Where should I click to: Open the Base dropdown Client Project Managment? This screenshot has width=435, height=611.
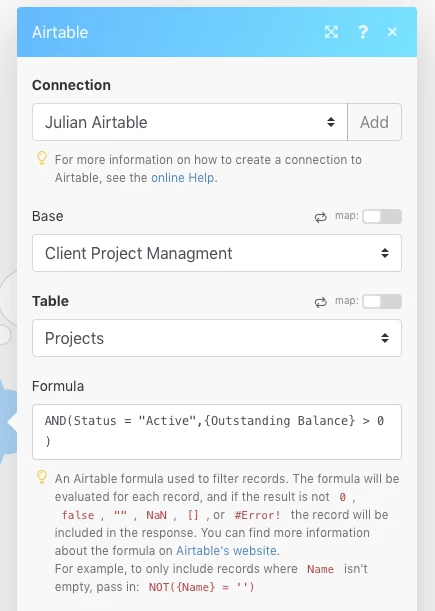tap(217, 253)
